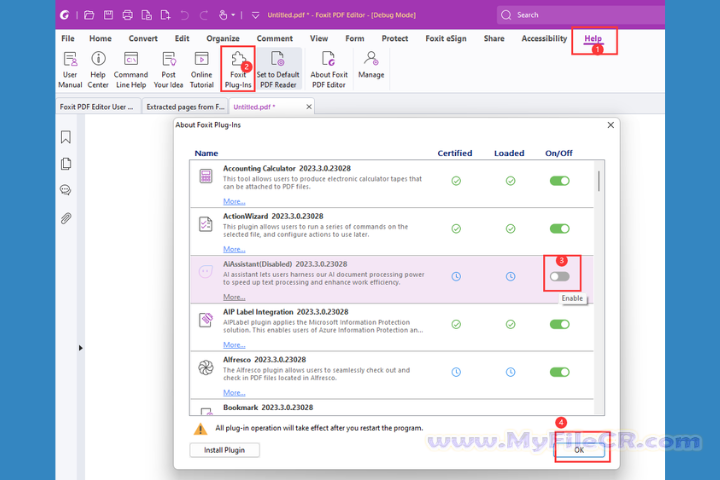The image size is (720, 480).
Task: Switch to the Convert tab
Action: click(x=143, y=39)
